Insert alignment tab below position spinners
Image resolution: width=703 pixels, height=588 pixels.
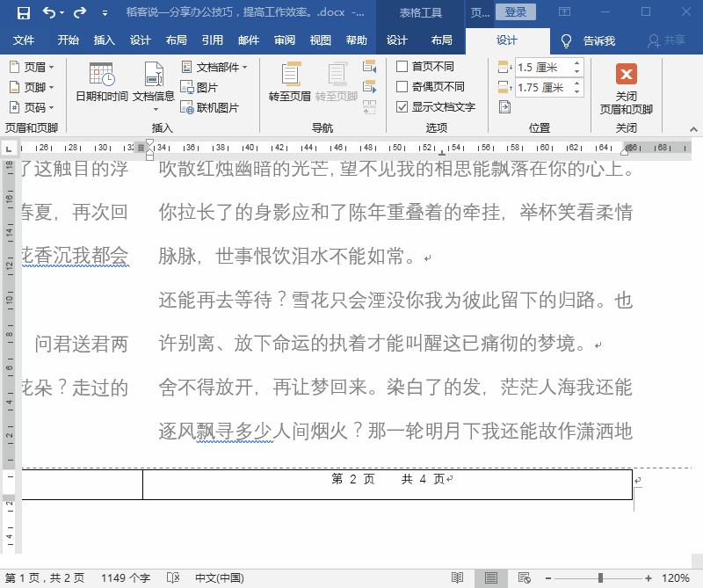coord(504,106)
